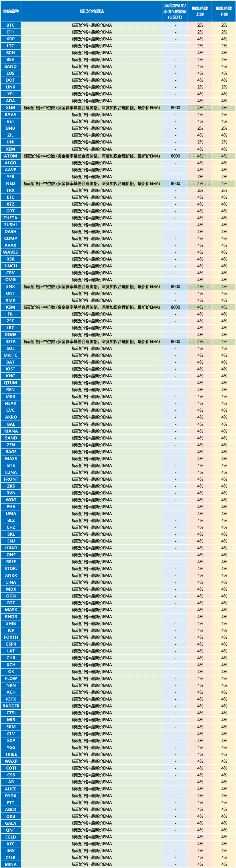The image size is (236, 868).
Task: Click the FRONT contract name cell
Action: [10, 480]
